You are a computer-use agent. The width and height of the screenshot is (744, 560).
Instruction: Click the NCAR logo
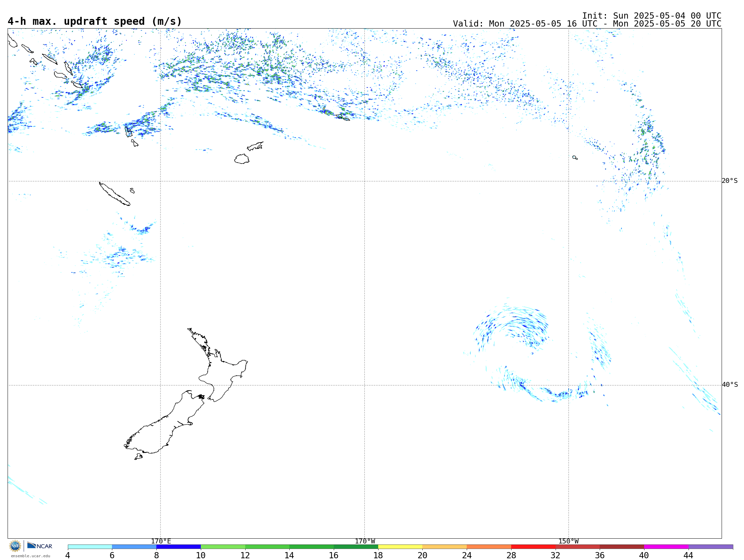(40, 546)
